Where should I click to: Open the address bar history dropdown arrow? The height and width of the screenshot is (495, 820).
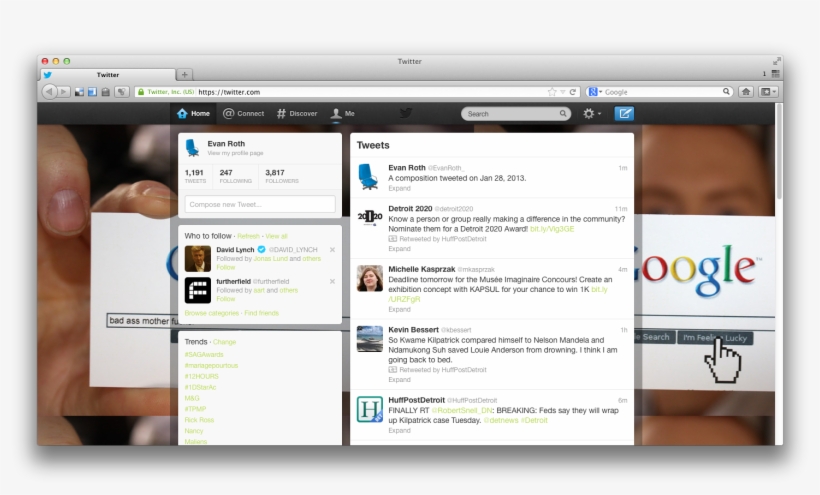pyautogui.click(x=563, y=92)
